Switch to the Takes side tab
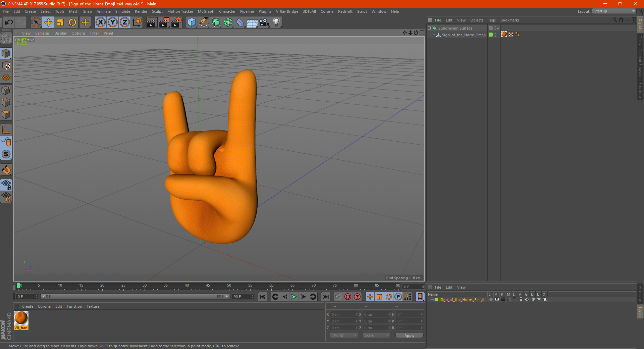The height and width of the screenshot is (349, 644). coord(640,40)
